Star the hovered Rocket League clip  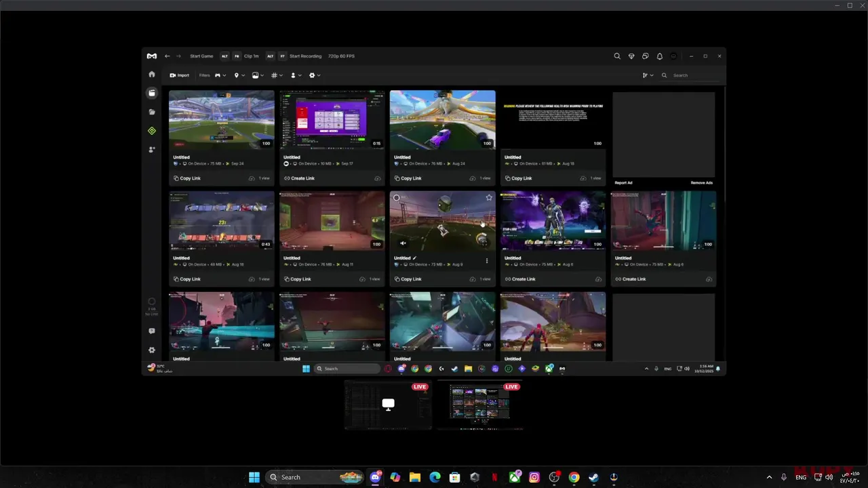489,198
